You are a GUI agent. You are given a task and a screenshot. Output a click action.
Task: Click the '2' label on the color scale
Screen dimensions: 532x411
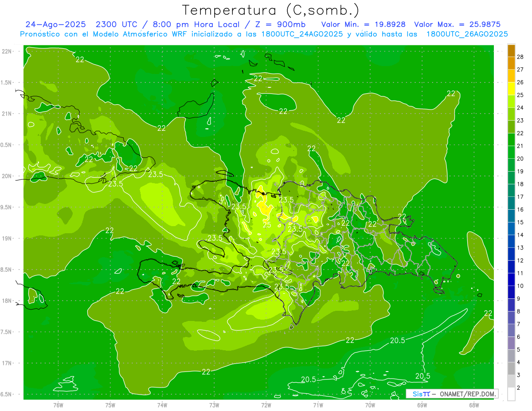(x=519, y=388)
